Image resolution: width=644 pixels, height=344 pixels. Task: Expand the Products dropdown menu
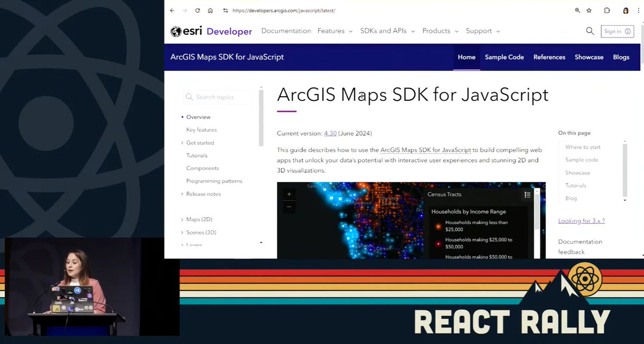(440, 31)
